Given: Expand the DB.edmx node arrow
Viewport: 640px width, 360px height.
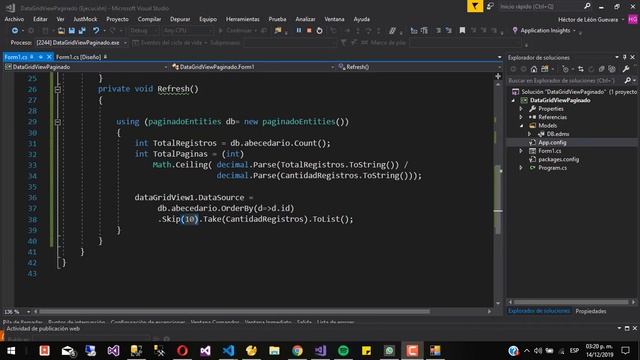Looking at the screenshot, I should coord(530,134).
